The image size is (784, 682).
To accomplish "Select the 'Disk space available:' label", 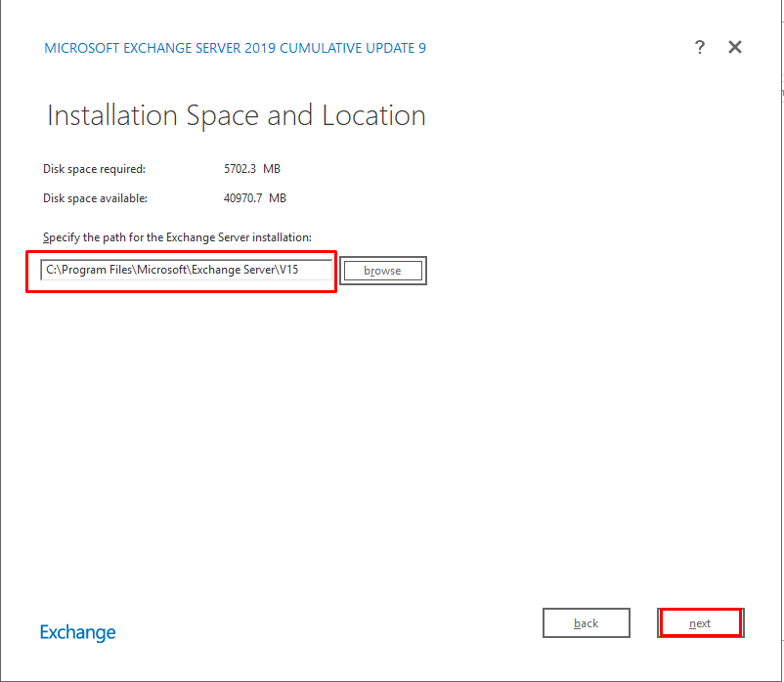I will coord(95,198).
